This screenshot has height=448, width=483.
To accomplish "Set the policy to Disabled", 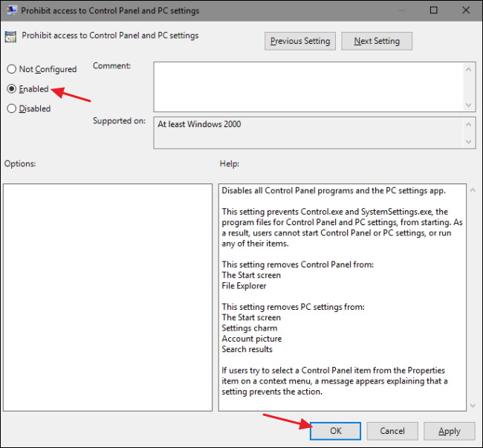I will click(12, 108).
